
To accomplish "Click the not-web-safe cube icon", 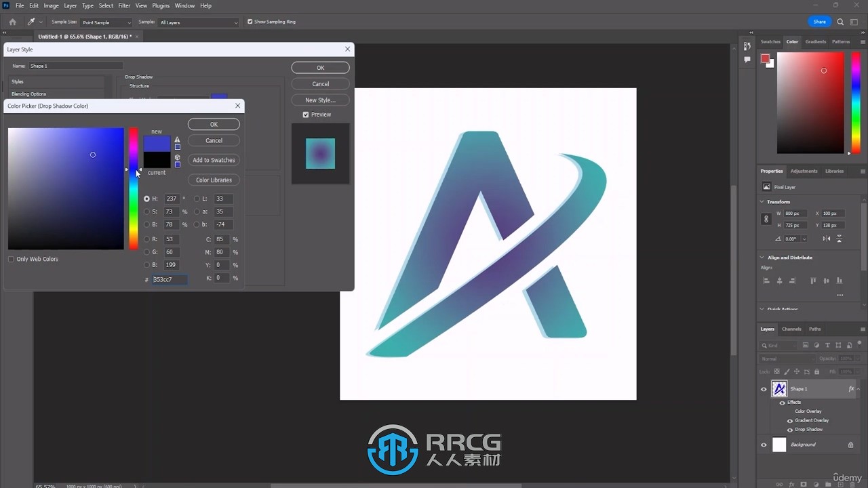I will click(177, 157).
